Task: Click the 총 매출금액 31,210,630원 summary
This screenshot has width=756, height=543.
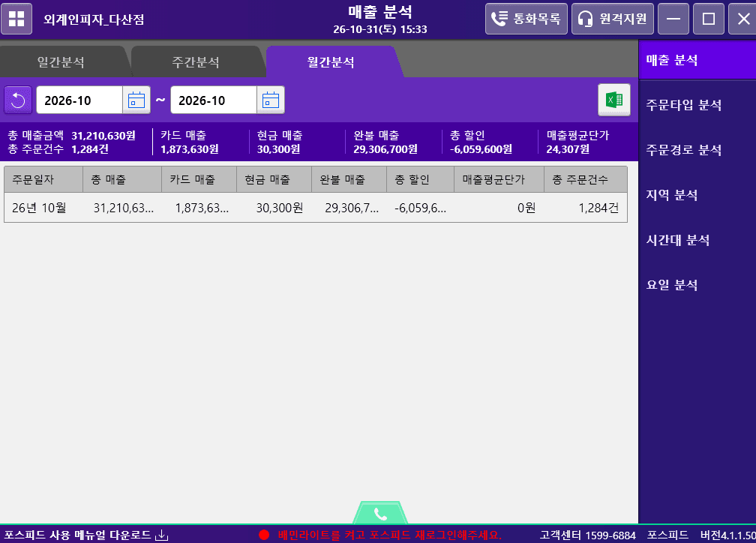Action: tap(72, 136)
